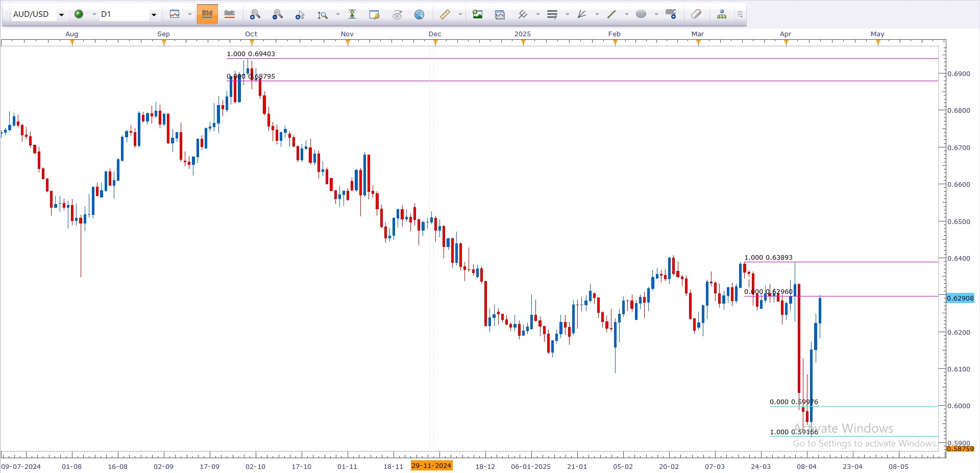
Task: Select the add text label ABC tool
Action: pos(671,14)
